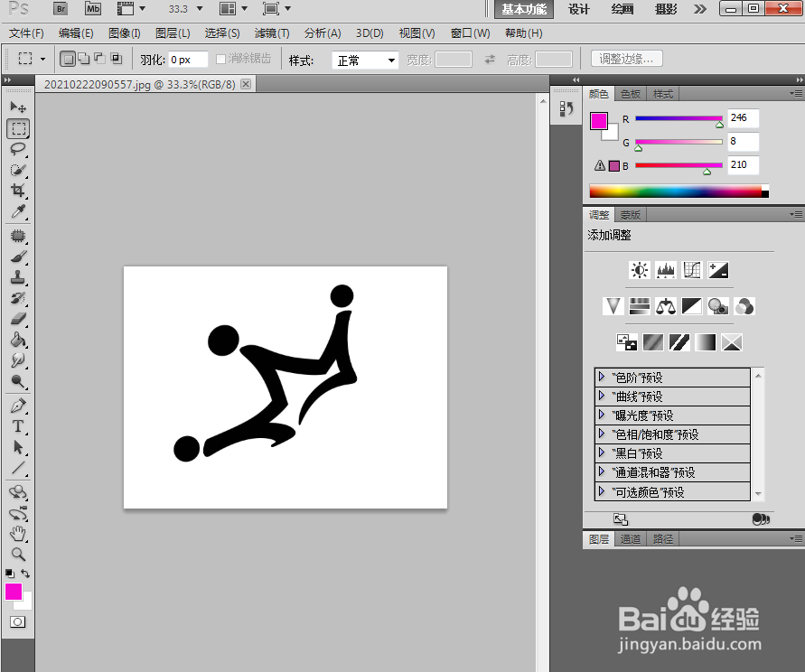Click the magenta foreground color swatch
The image size is (805, 672).
tap(13, 592)
